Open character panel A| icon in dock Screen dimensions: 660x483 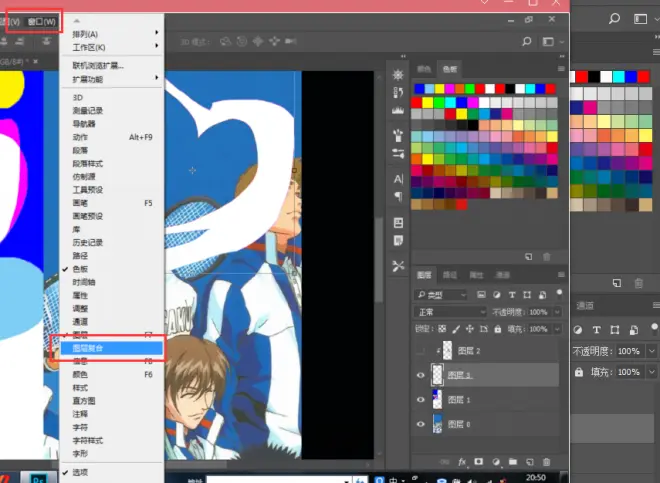[398, 179]
